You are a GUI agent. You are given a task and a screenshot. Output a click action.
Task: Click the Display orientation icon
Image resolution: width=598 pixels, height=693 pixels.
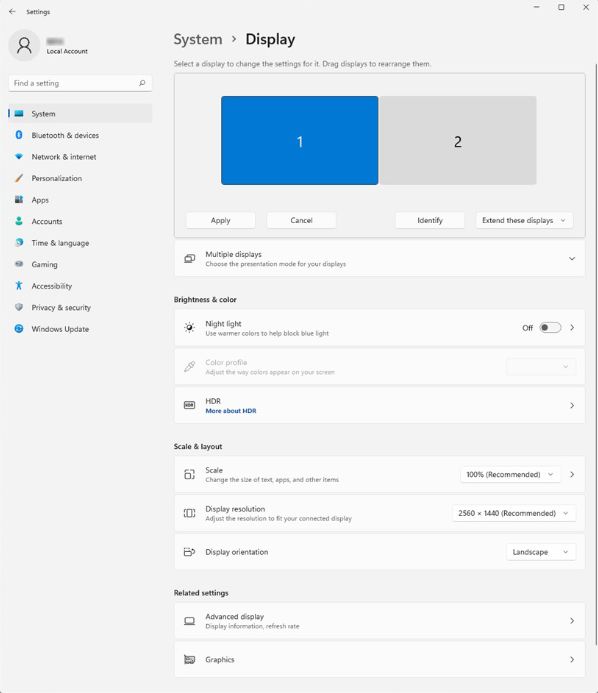190,552
